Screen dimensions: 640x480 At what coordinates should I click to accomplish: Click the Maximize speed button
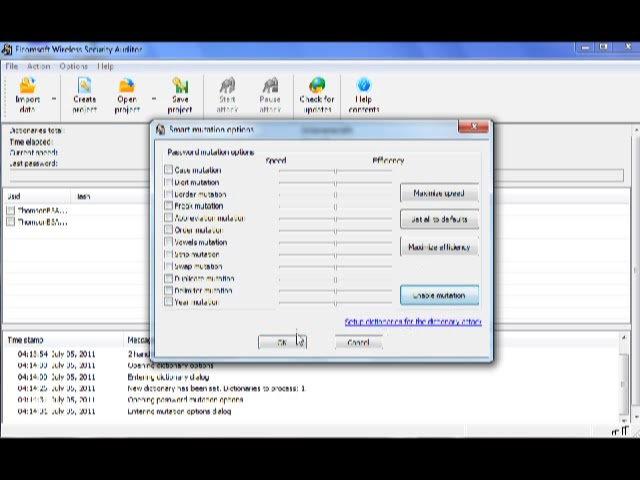(439, 193)
